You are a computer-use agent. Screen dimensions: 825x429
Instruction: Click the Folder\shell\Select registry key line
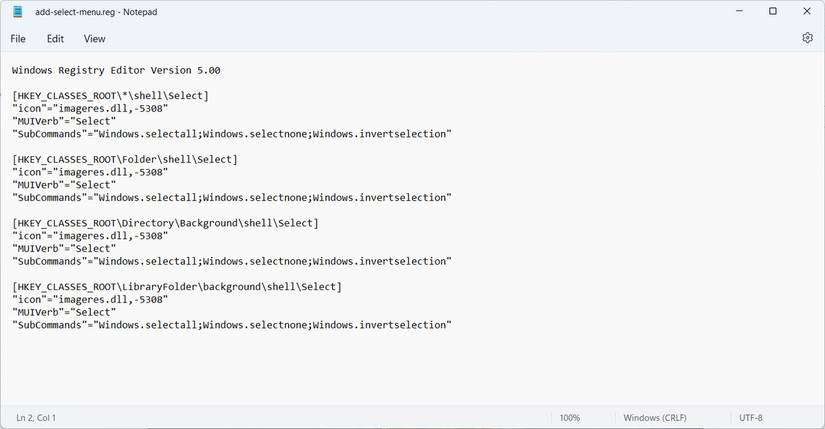click(x=125, y=160)
